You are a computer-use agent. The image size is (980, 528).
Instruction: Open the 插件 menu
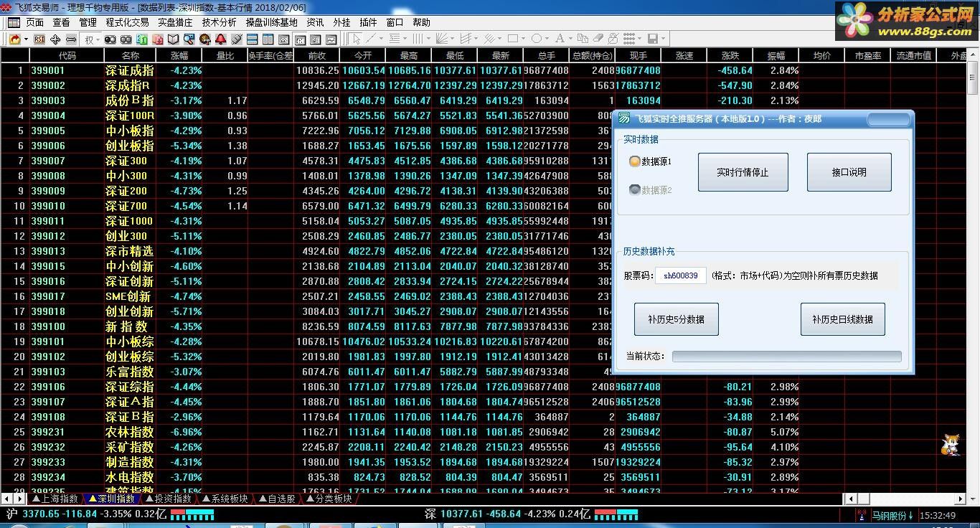(x=368, y=22)
